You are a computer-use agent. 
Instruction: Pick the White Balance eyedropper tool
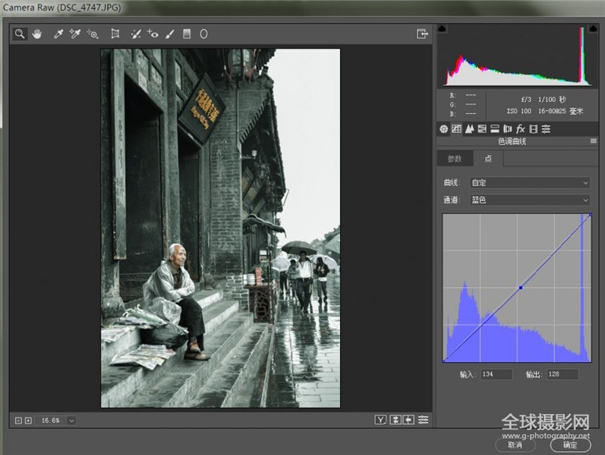click(x=58, y=34)
